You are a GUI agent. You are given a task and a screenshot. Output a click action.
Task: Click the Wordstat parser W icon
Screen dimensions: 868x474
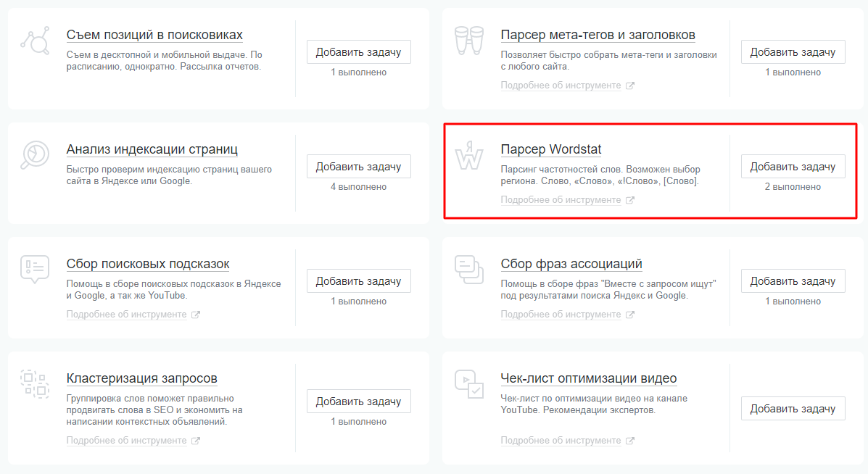469,155
